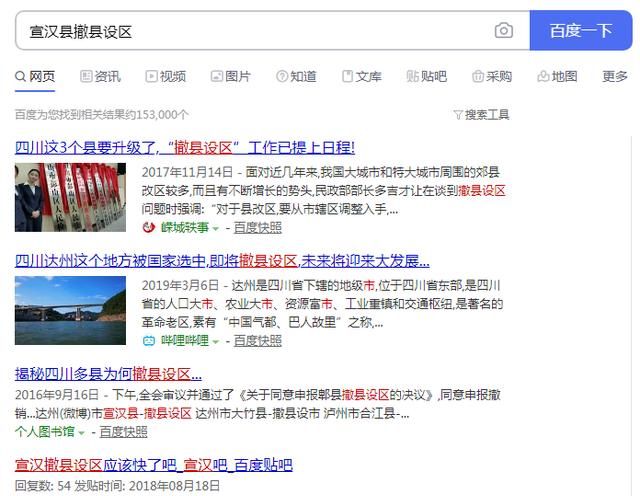This screenshot has width=640, height=496.
Task: Click the date 2017年11月14日 in first result
Action: coord(187,172)
